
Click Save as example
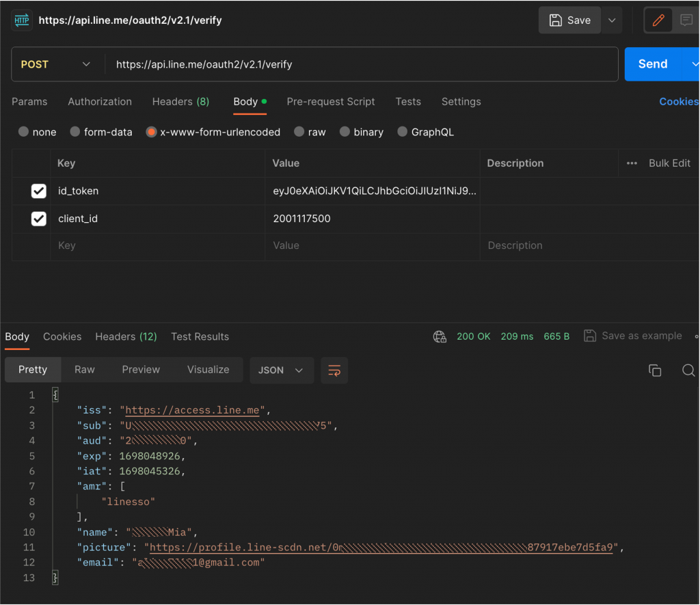click(632, 336)
